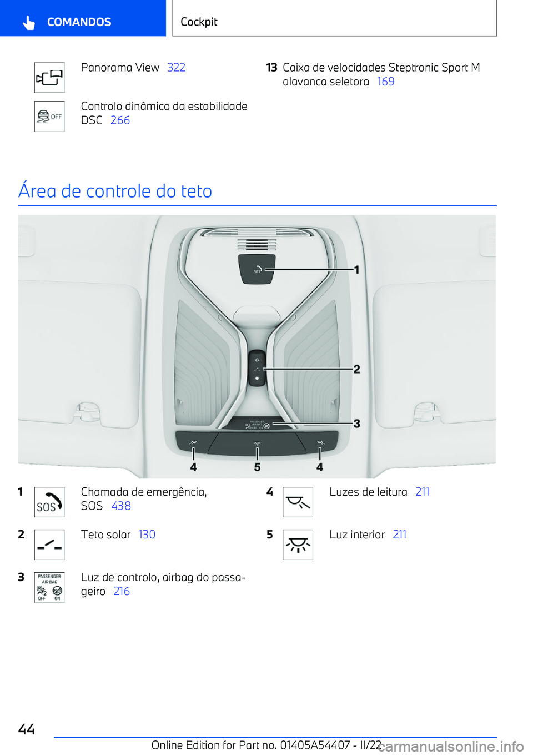Screen dimensions: 533x756
Task: Open page link 322 for Panorama View
Action: (176, 68)
